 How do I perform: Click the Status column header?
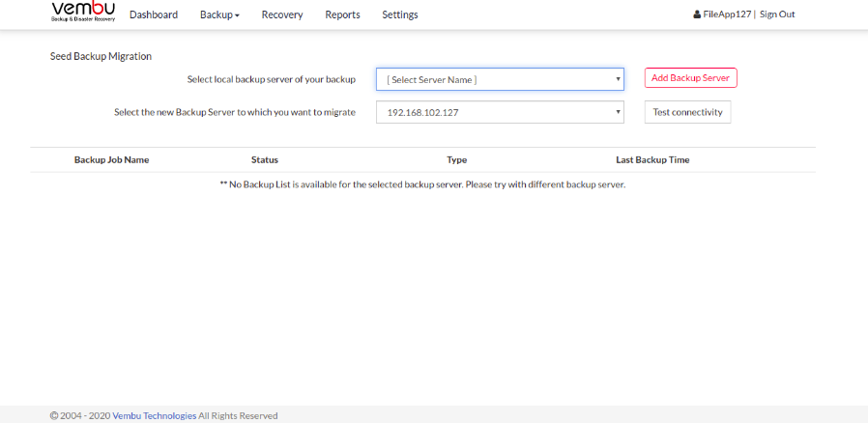(265, 159)
